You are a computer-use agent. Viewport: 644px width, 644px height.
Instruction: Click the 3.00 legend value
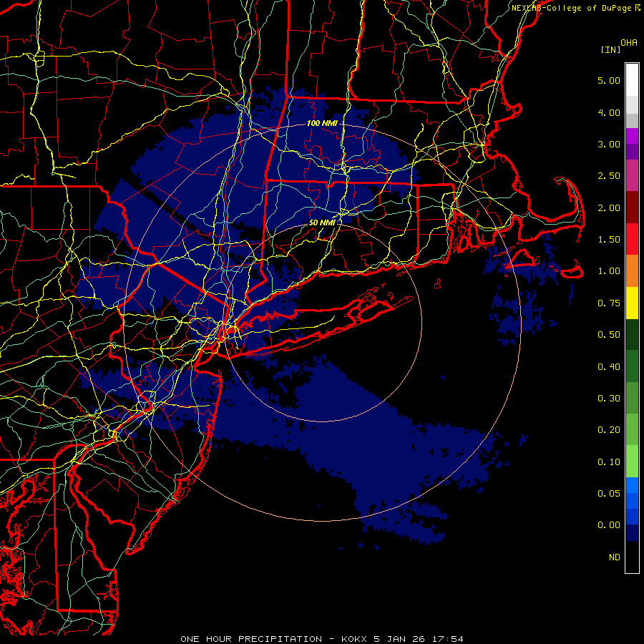609,144
